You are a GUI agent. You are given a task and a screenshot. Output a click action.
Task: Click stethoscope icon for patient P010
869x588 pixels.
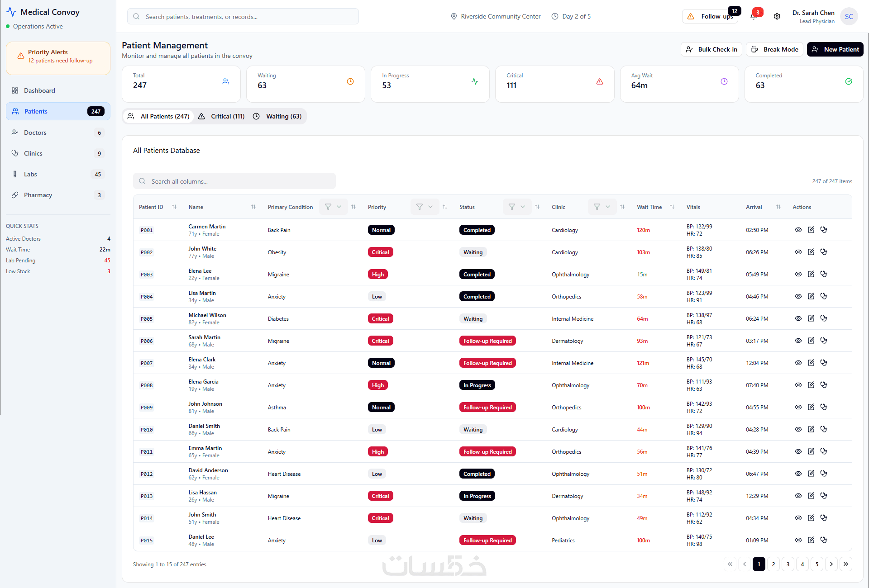pyautogui.click(x=824, y=429)
